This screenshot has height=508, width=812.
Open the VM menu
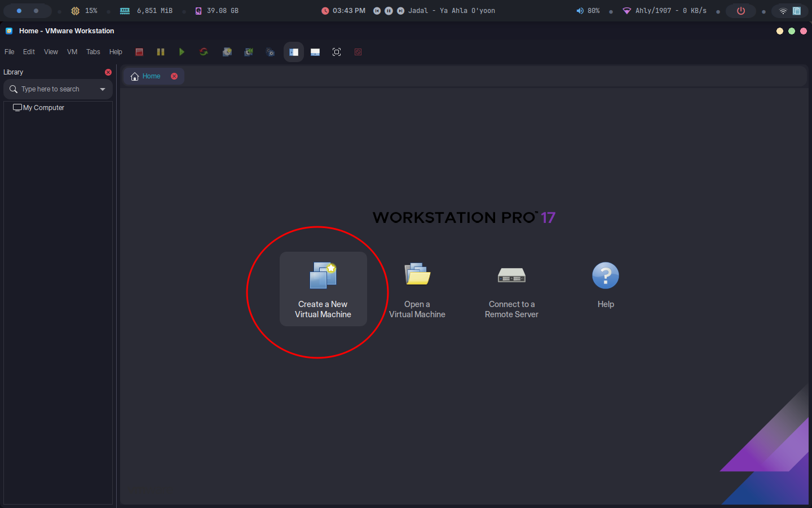coord(72,52)
